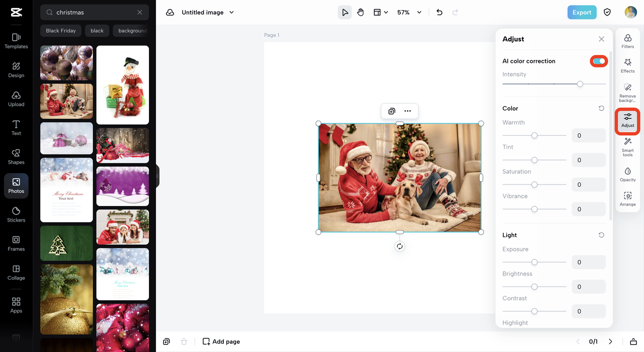This screenshot has height=352, width=644.
Task: Open the Frames sidebar section
Action: tap(16, 244)
